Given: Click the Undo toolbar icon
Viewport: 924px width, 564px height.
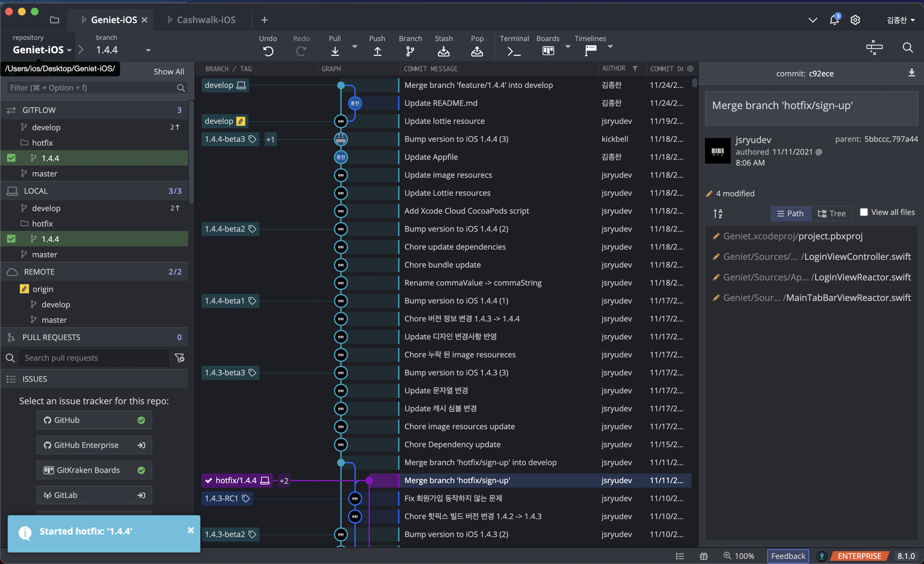Looking at the screenshot, I should (268, 51).
